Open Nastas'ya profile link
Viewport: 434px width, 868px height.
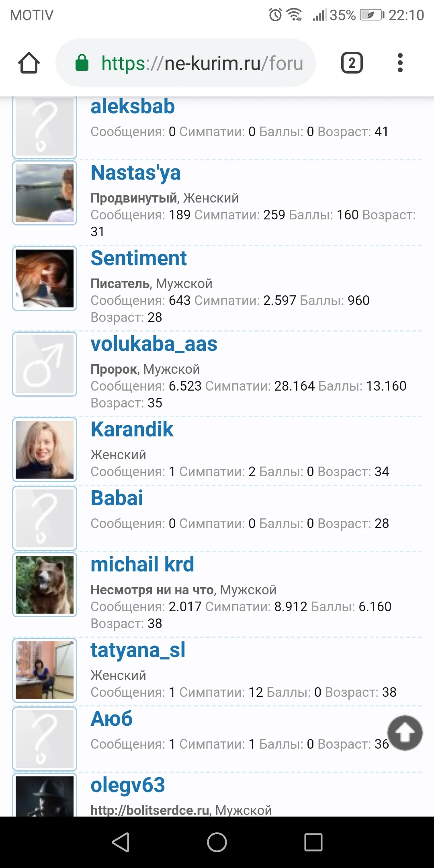[135, 173]
